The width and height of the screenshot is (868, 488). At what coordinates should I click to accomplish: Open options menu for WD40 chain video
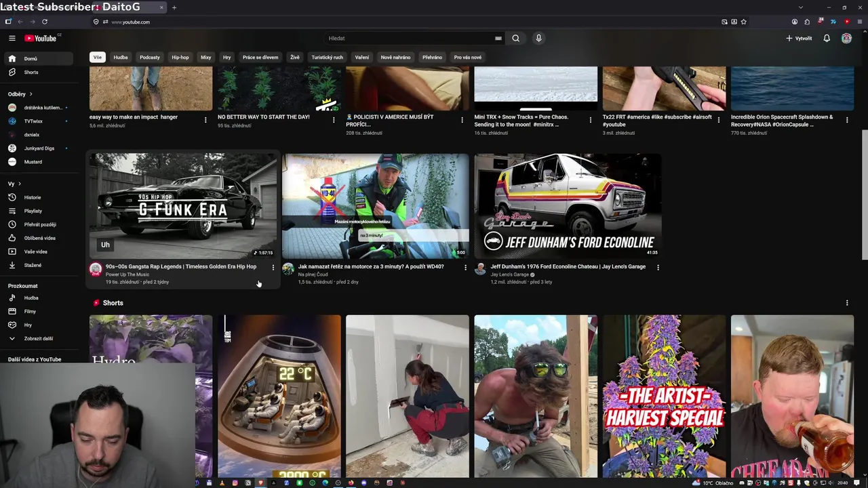pyautogui.click(x=465, y=268)
